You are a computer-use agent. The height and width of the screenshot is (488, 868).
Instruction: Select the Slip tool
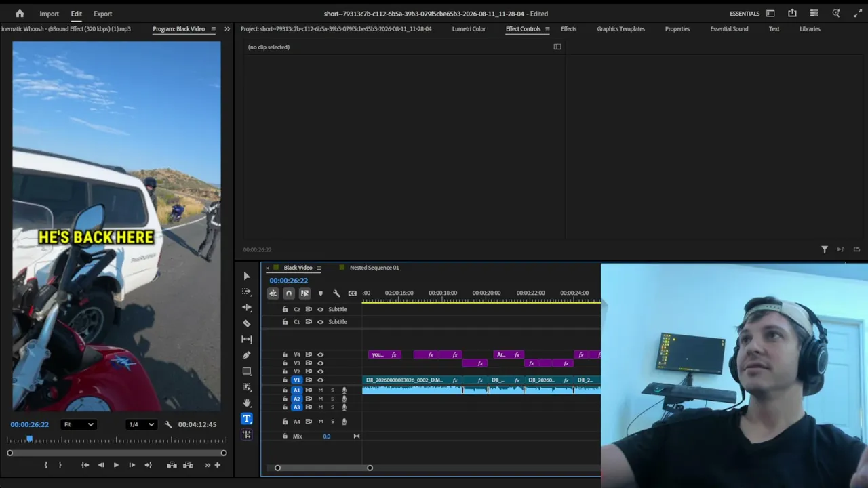pyautogui.click(x=247, y=339)
